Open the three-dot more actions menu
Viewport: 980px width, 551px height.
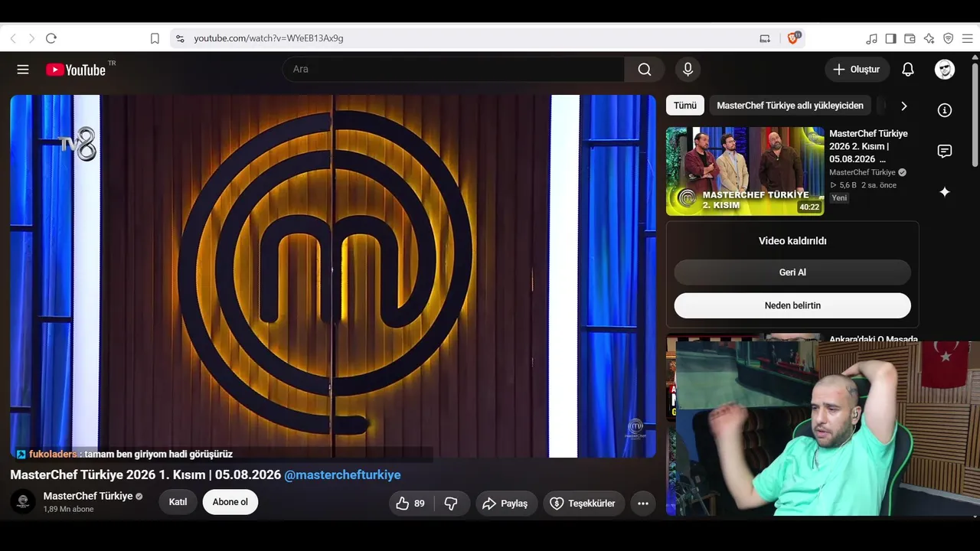coord(643,504)
